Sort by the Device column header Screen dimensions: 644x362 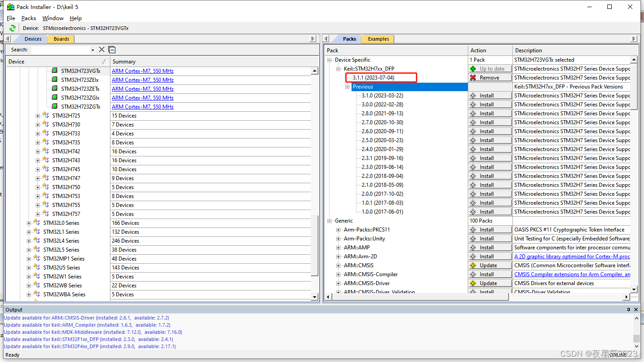coord(58,62)
